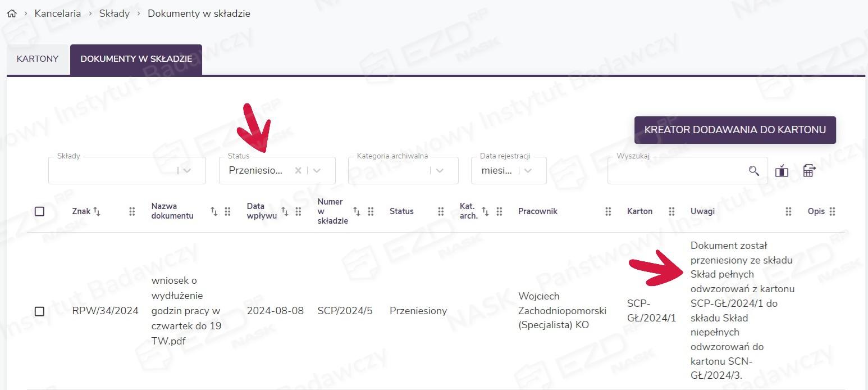Clear the Status filter with X icon
868x390 pixels.
[x=298, y=171]
